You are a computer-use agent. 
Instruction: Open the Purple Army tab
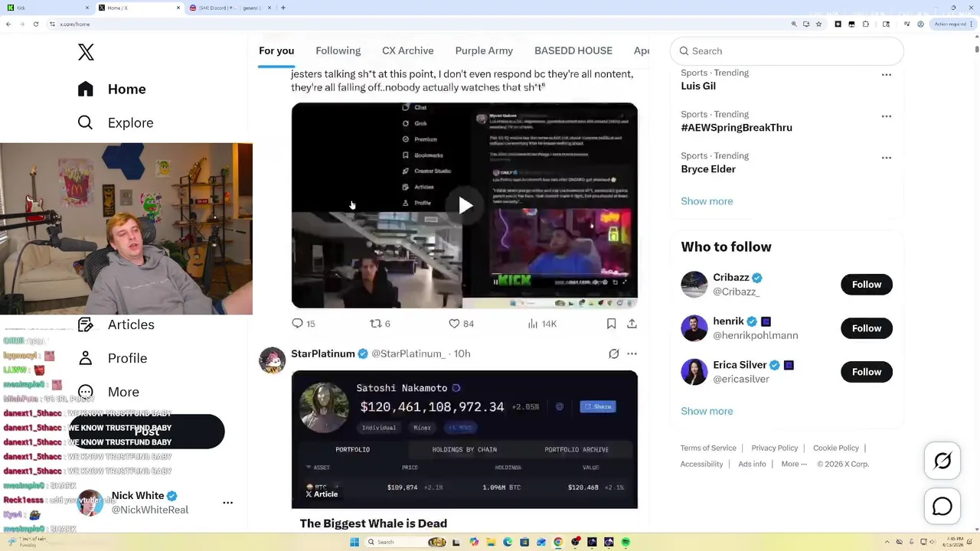pyautogui.click(x=484, y=51)
